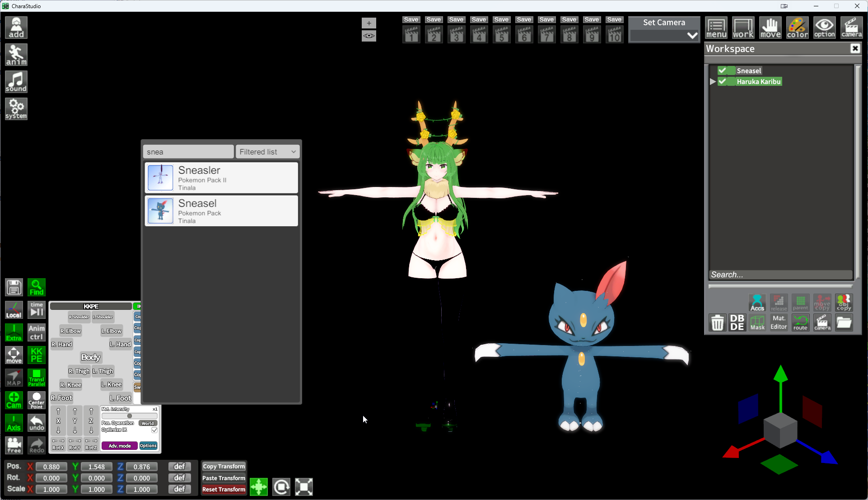Image resolution: width=868 pixels, height=500 pixels.
Task: Click the Reset Transform button
Action: [x=224, y=489]
